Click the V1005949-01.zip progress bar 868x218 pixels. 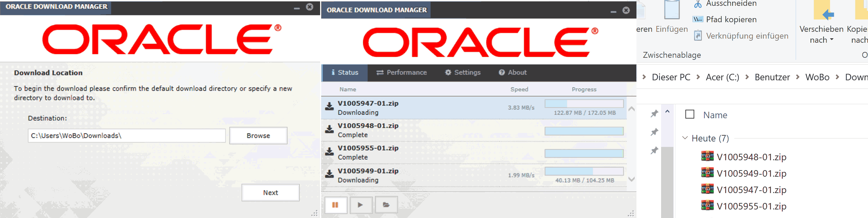[584, 171]
